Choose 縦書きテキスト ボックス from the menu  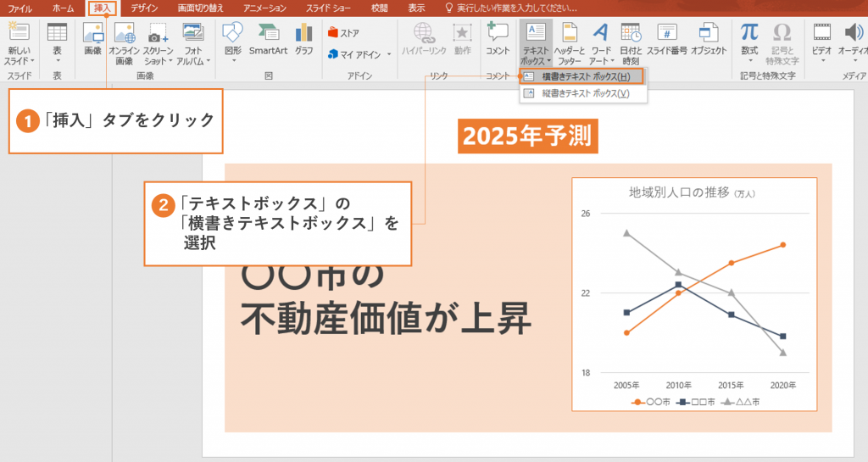coord(585,93)
